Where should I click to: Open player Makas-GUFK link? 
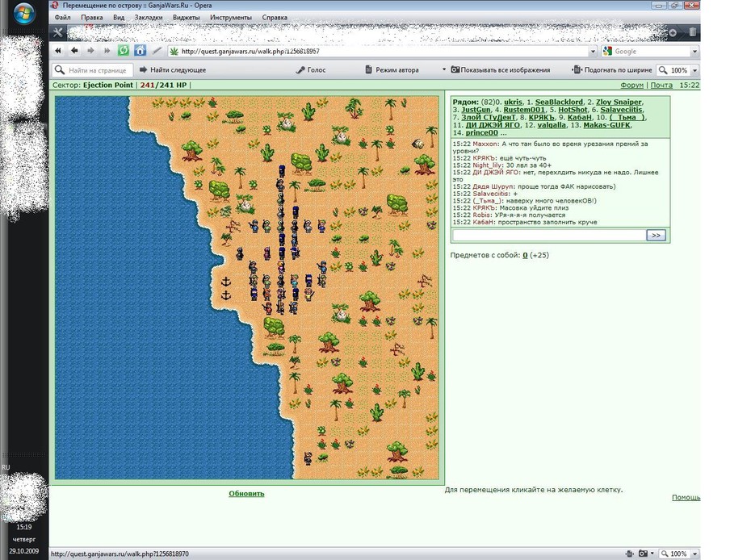(607, 125)
